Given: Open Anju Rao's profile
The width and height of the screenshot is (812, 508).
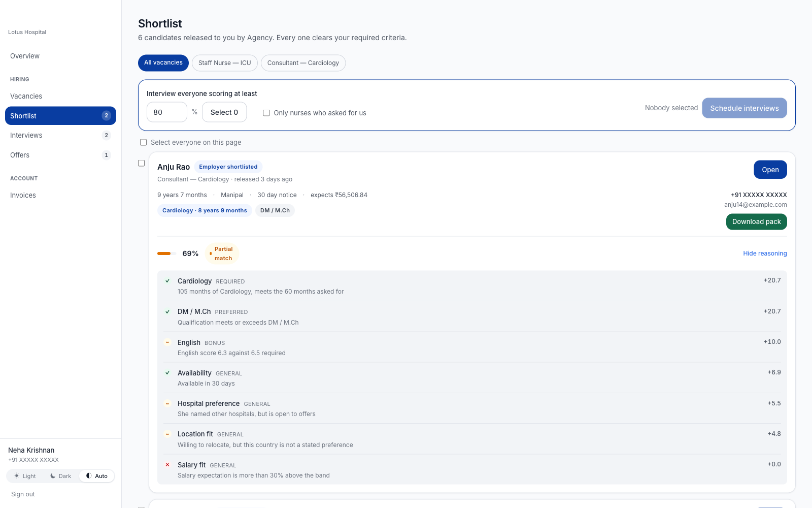Looking at the screenshot, I should pyautogui.click(x=770, y=170).
